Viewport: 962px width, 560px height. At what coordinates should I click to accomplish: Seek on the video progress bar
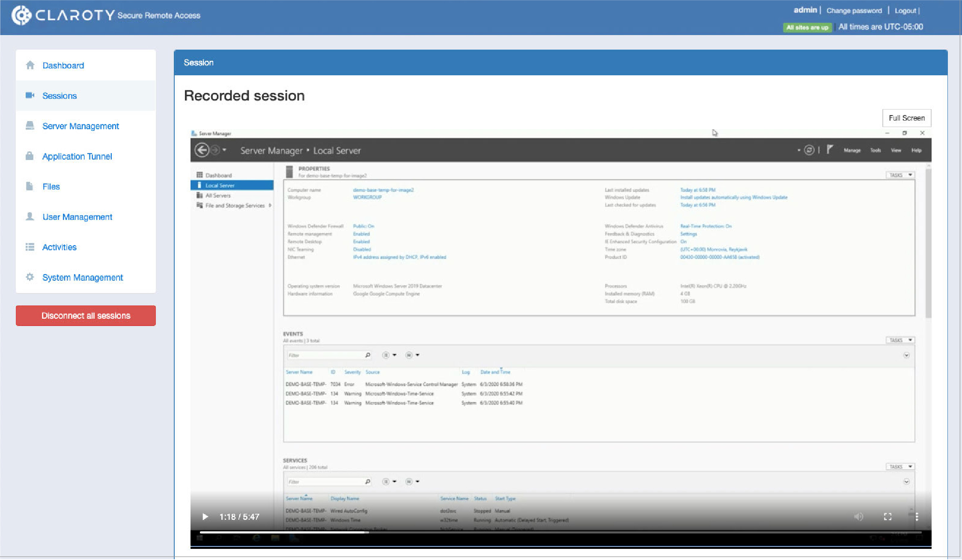pos(560,532)
